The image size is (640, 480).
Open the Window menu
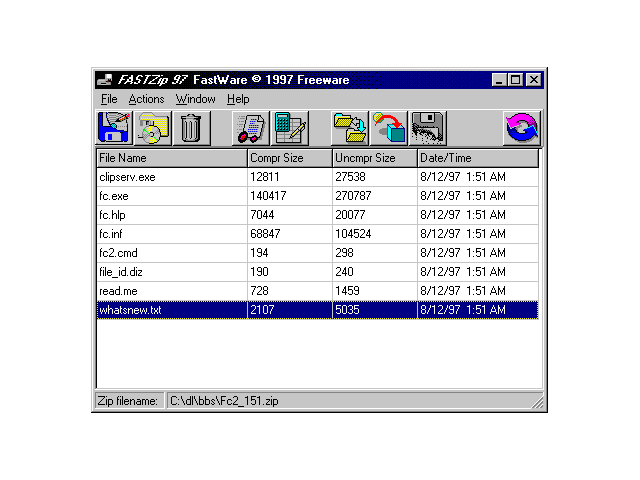pyautogui.click(x=195, y=99)
